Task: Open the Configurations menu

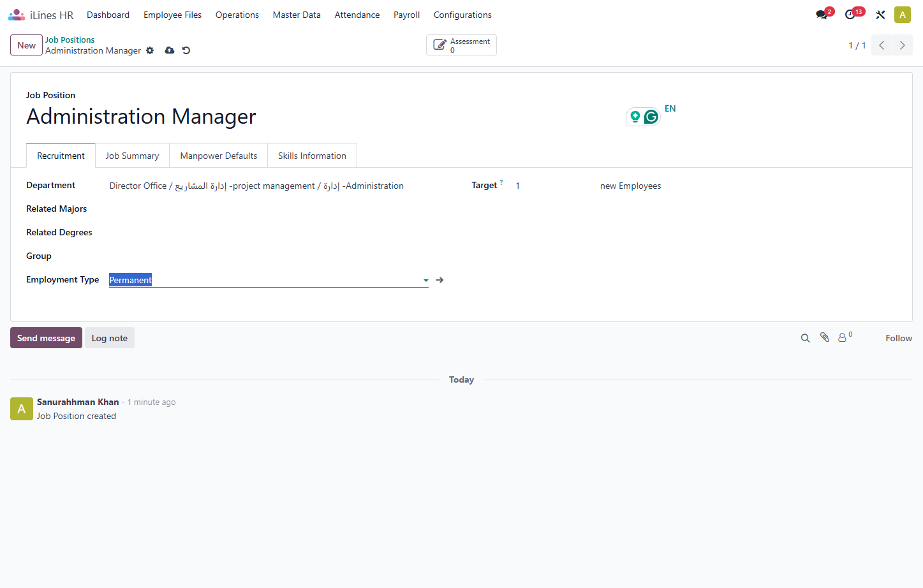Action: coord(462,15)
